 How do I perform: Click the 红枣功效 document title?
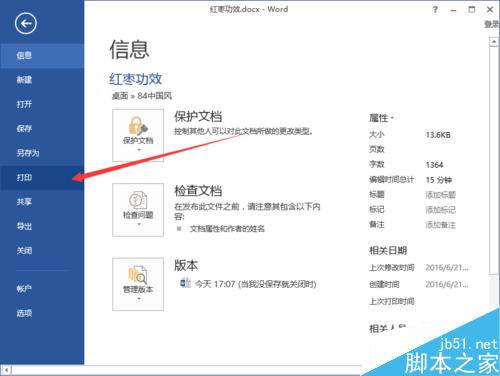point(136,79)
